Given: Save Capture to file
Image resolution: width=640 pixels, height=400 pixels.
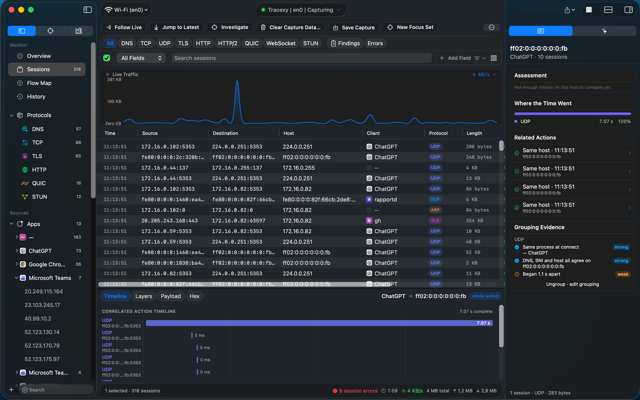Looking at the screenshot, I should click(353, 27).
